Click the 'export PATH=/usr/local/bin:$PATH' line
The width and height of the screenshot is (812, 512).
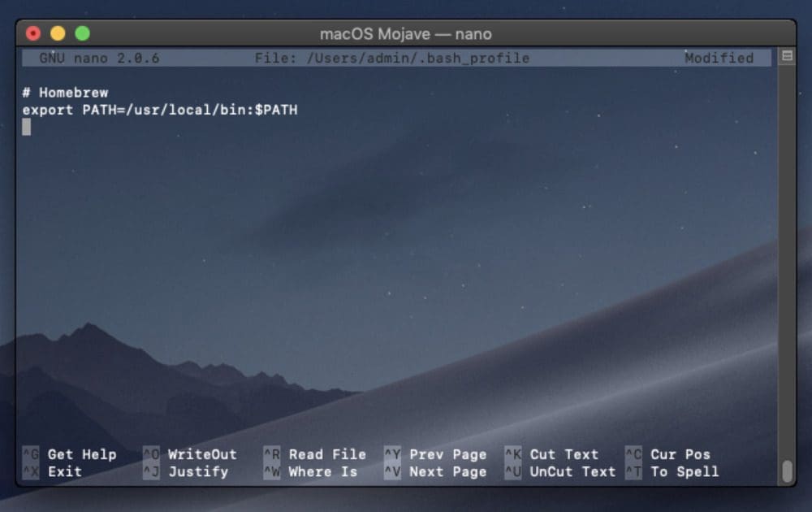160,110
